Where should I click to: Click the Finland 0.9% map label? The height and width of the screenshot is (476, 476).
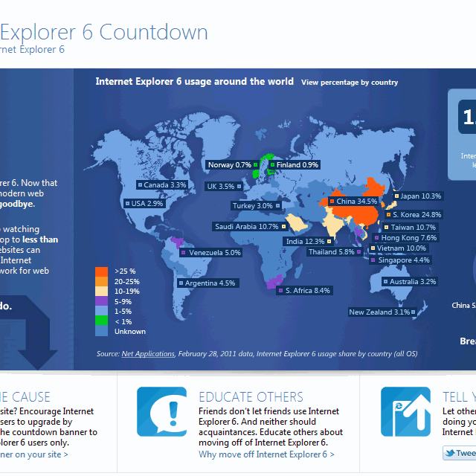(x=295, y=165)
